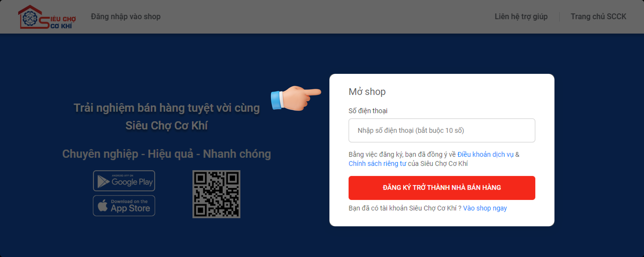Open the Google Play download badge
The width and height of the screenshot is (644, 257).
point(124,181)
